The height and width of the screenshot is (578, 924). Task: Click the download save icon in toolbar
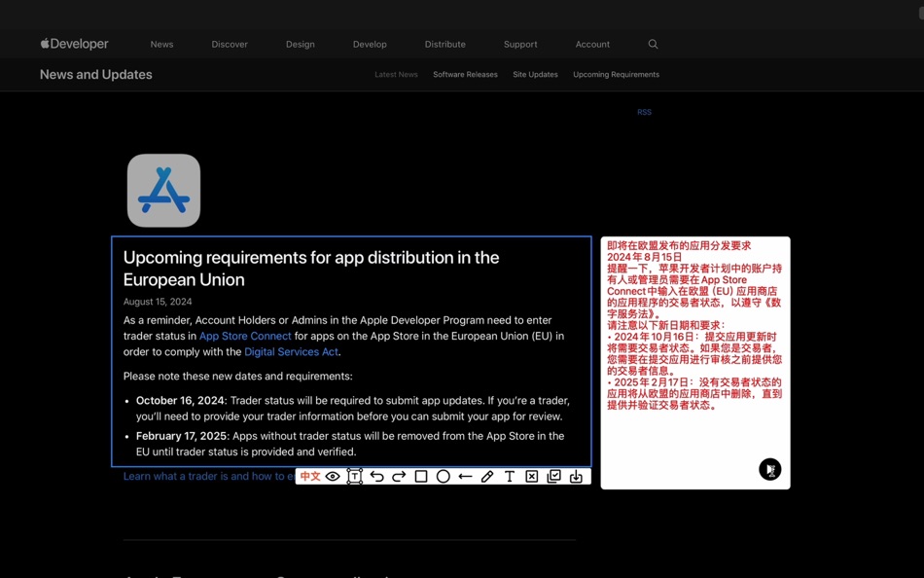pyautogui.click(x=576, y=477)
